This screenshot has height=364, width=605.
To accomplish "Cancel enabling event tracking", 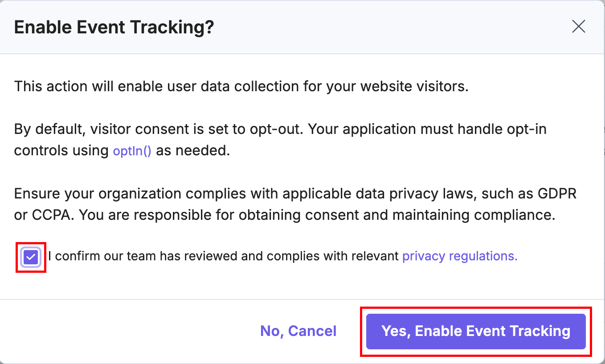I will coord(298,331).
